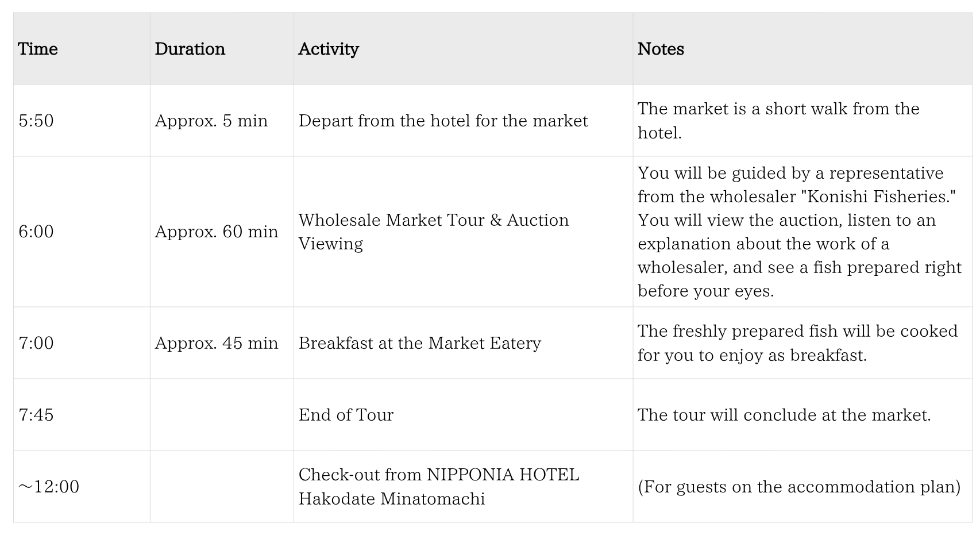Select the 7:00 time cell

[36, 343]
